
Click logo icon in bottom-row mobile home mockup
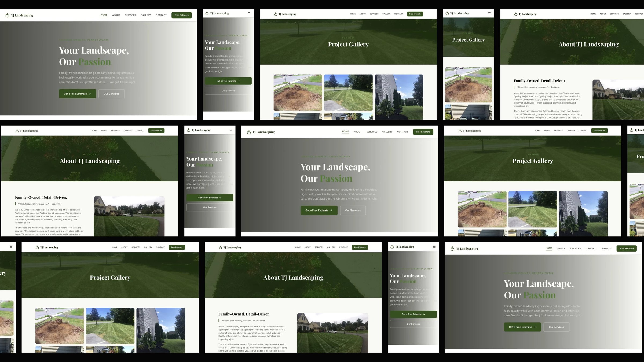pyautogui.click(x=392, y=247)
